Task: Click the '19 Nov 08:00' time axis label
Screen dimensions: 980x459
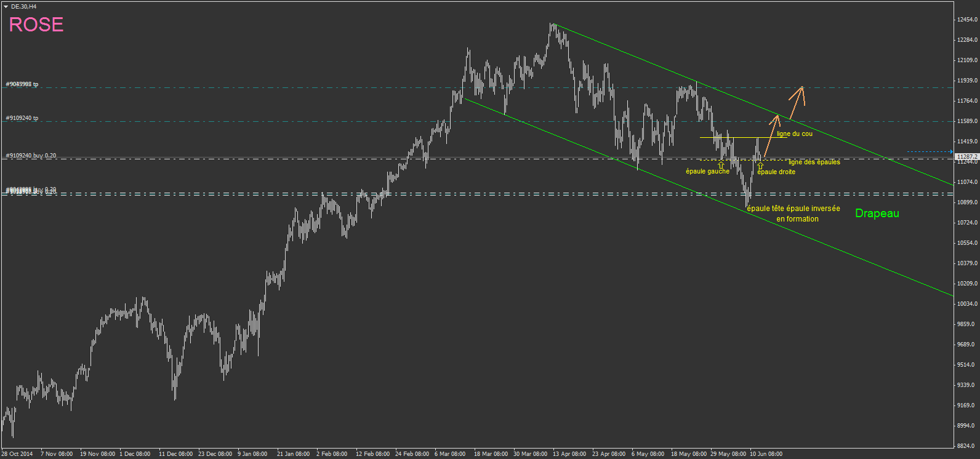Action: [97, 454]
